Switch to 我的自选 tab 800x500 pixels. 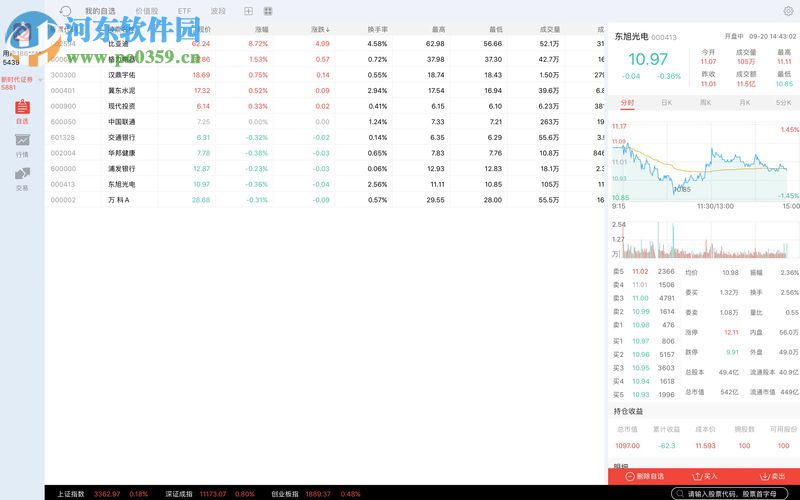click(x=100, y=11)
